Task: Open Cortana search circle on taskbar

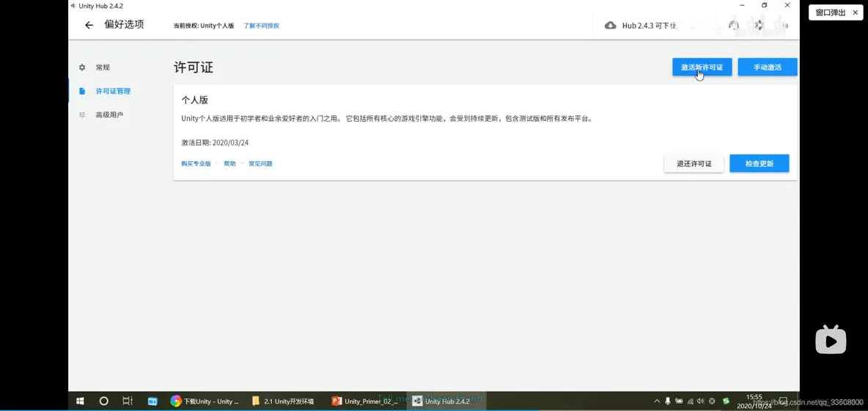Action: coord(103,401)
